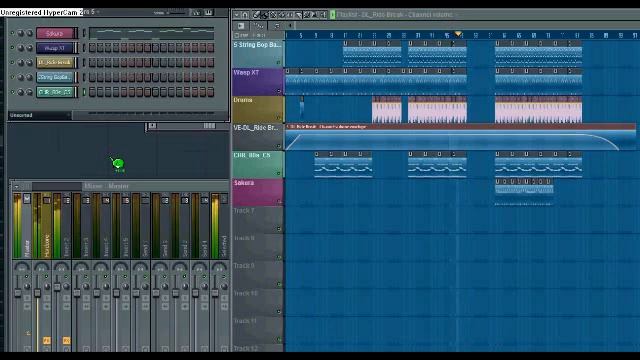Screen dimensions: 640x360
Task: Toggle the Sakura channel select indicator
Action: tap(84, 33)
